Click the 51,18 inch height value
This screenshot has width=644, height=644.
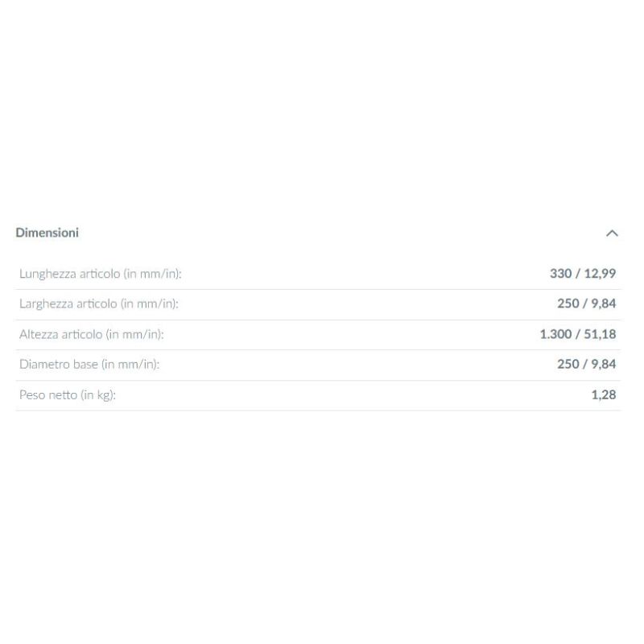600,334
